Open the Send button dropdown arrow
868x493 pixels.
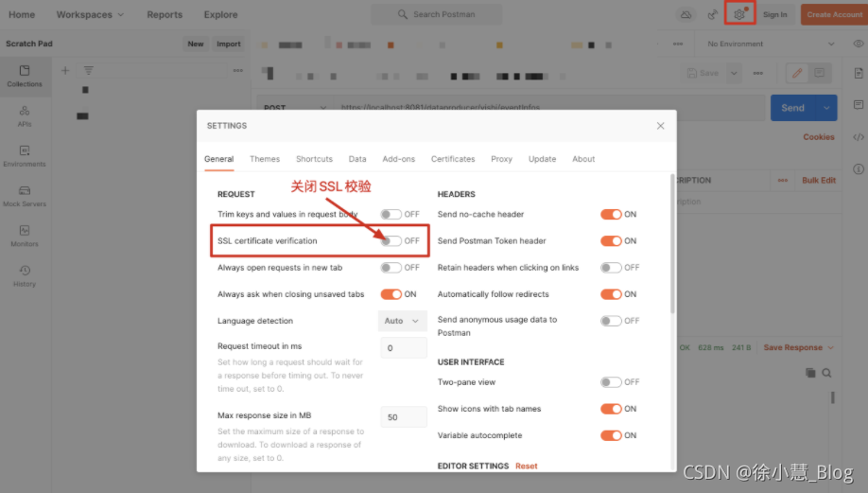[826, 108]
